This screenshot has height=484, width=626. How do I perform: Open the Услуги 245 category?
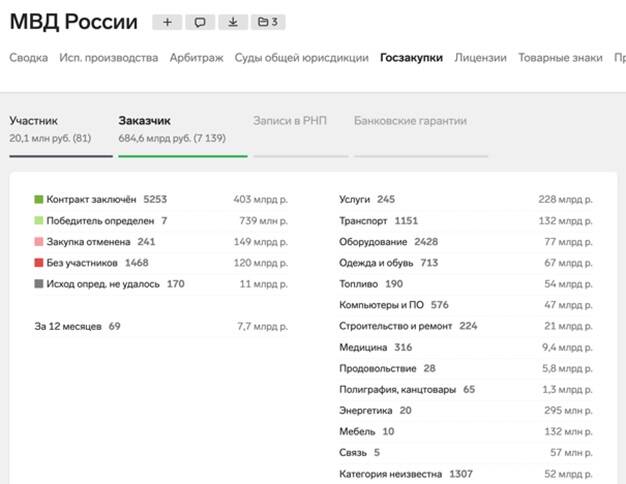[x=466, y=199]
